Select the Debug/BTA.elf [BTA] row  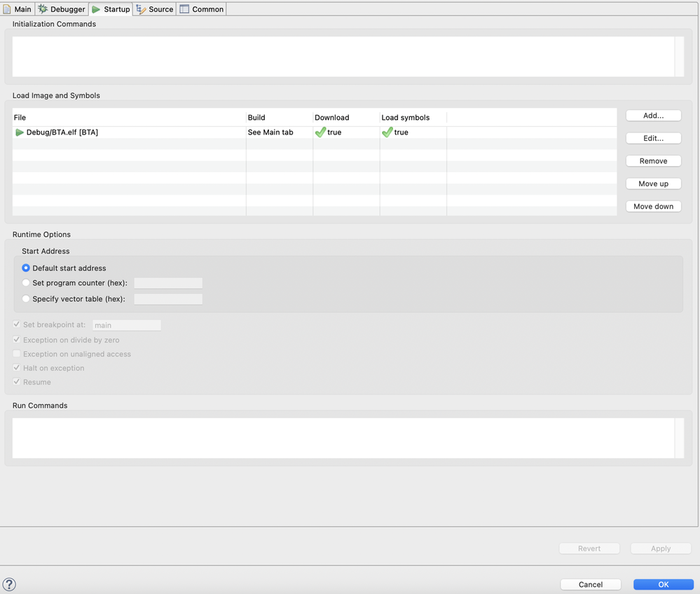(x=315, y=132)
